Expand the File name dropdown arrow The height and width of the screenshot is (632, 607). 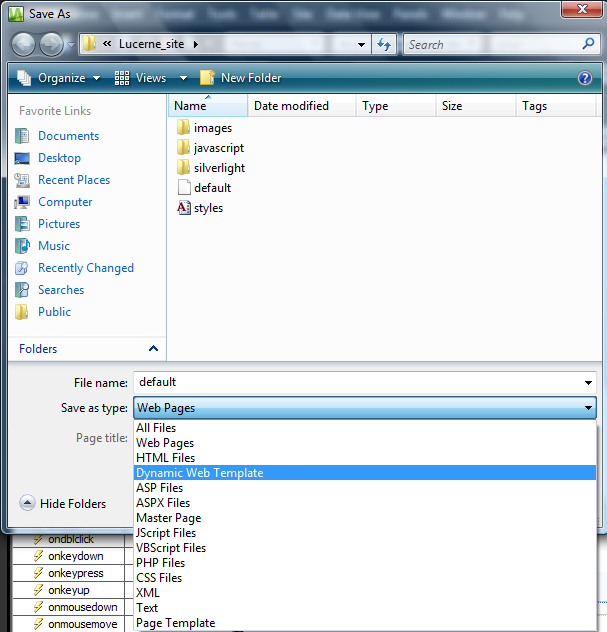tap(587, 383)
